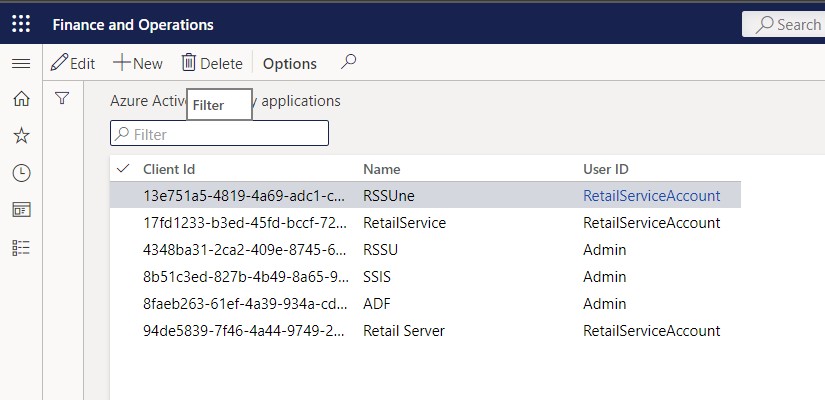Image resolution: width=825 pixels, height=400 pixels.
Task: Open Favorites star icon in sidebar
Action: click(x=21, y=136)
